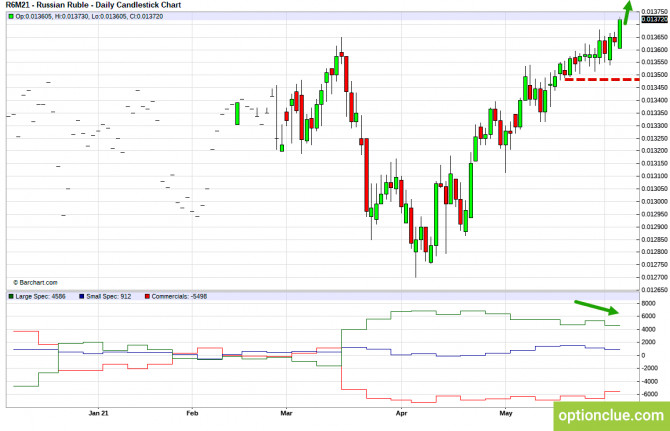670x431 pixels.
Task: Click the Small Spec blue legend square
Action: tap(82, 296)
